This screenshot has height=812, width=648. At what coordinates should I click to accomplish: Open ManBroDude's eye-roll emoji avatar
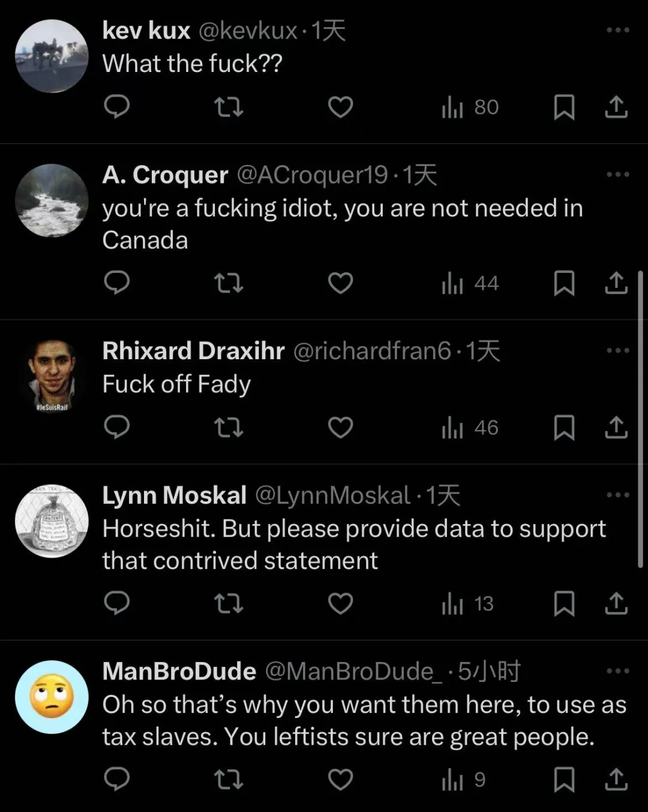tap(52, 697)
